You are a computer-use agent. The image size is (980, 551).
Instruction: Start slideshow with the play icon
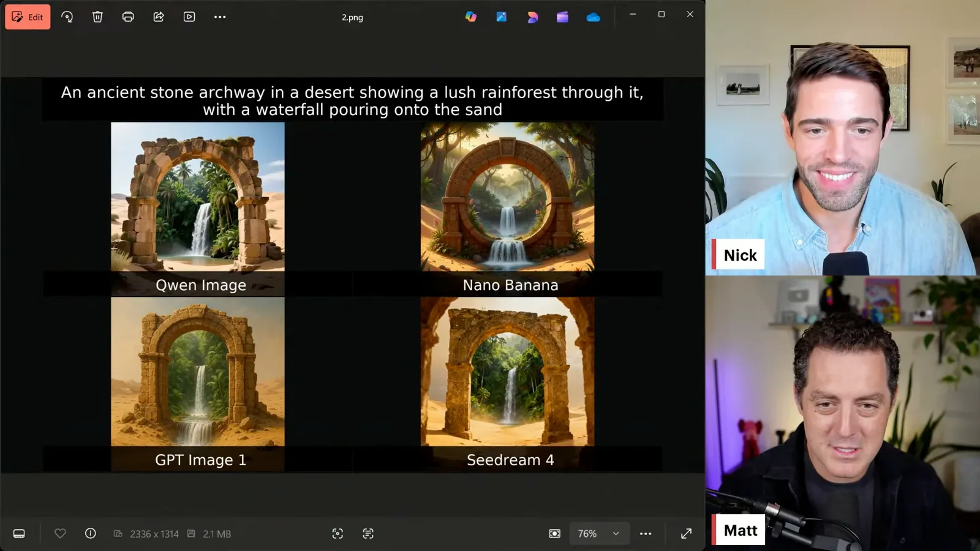click(x=189, y=17)
